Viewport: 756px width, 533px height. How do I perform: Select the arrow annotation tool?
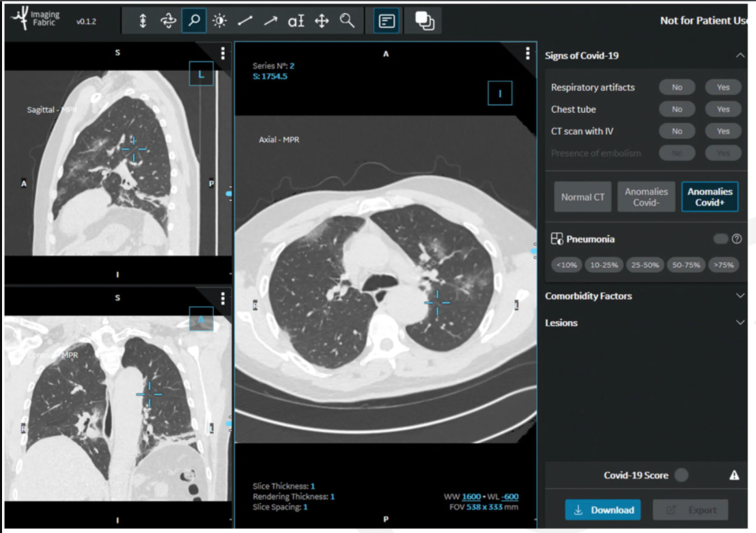click(270, 21)
